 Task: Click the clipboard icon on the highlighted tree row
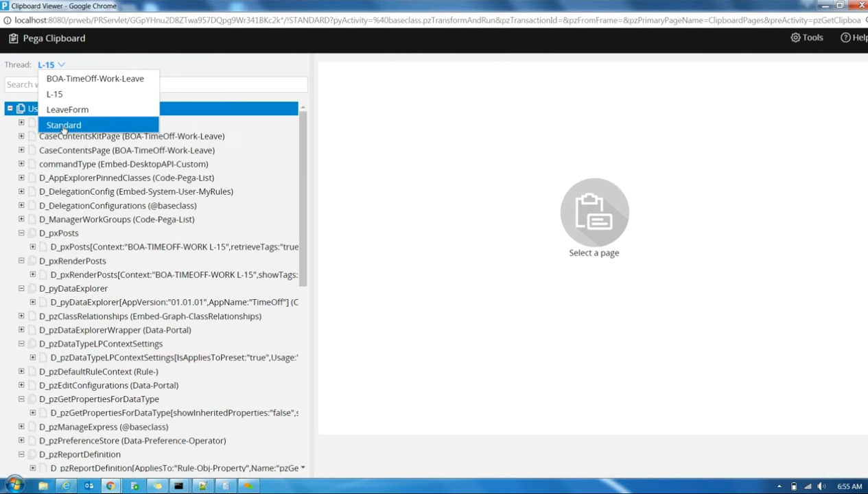21,108
